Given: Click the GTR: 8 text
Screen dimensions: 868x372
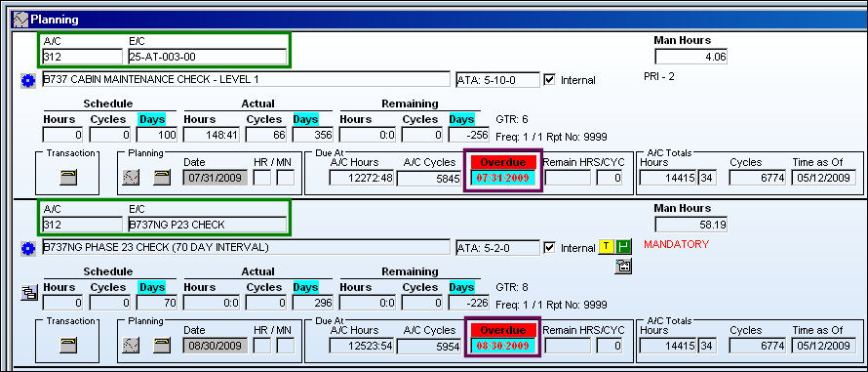Looking at the screenshot, I should (x=512, y=287).
